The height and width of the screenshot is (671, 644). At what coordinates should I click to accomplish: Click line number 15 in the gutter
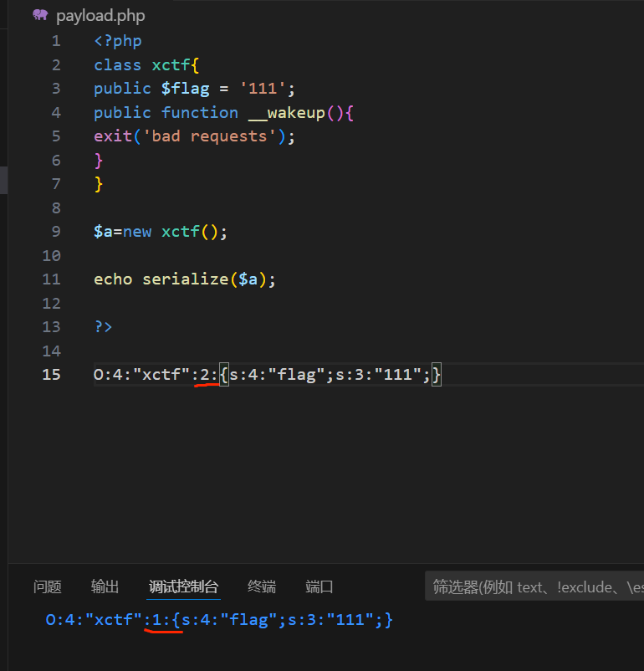51,374
